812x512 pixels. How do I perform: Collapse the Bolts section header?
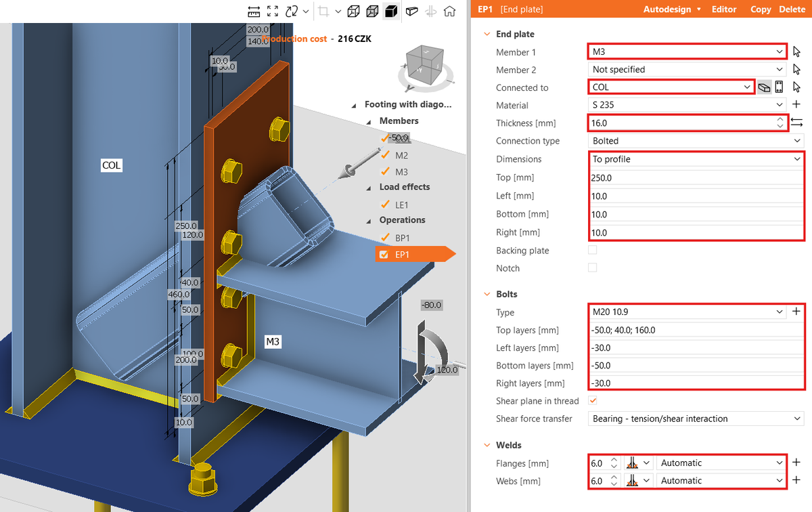click(x=487, y=294)
